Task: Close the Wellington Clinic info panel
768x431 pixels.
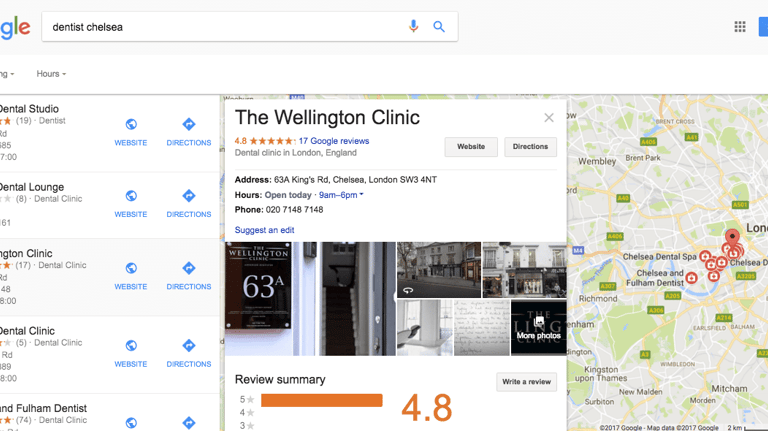Action: point(549,118)
